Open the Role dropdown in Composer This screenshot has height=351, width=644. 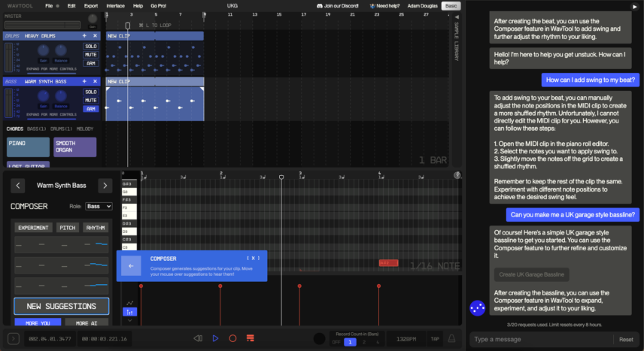(99, 206)
